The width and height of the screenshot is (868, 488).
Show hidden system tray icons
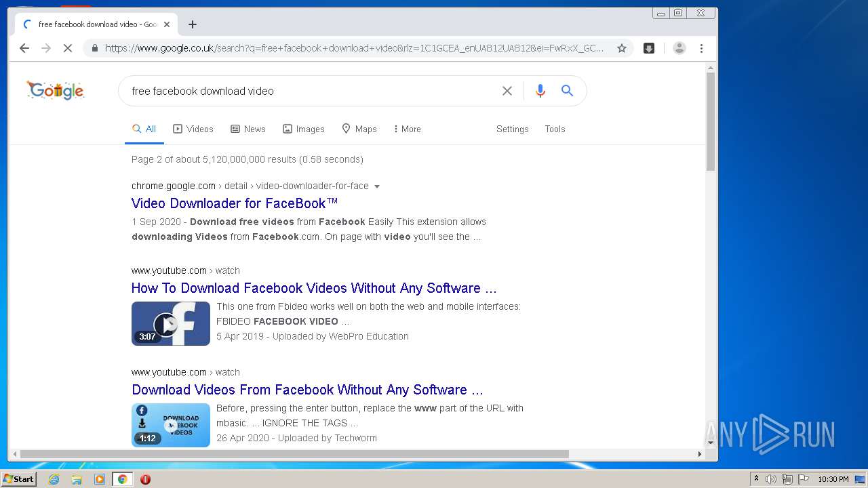pos(756,479)
